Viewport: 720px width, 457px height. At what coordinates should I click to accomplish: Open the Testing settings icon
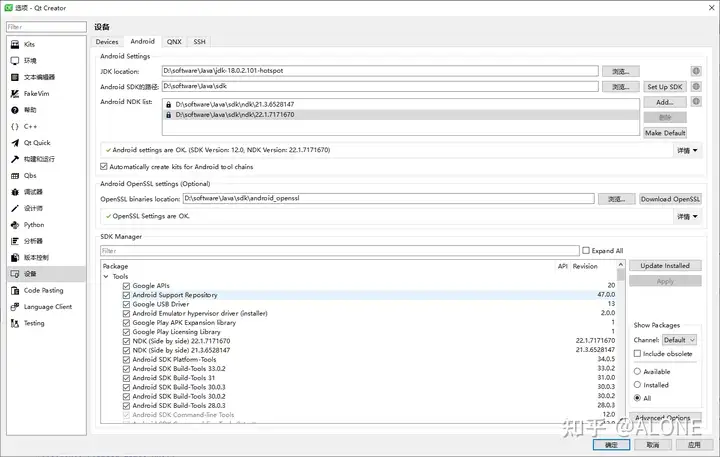click(x=15, y=323)
